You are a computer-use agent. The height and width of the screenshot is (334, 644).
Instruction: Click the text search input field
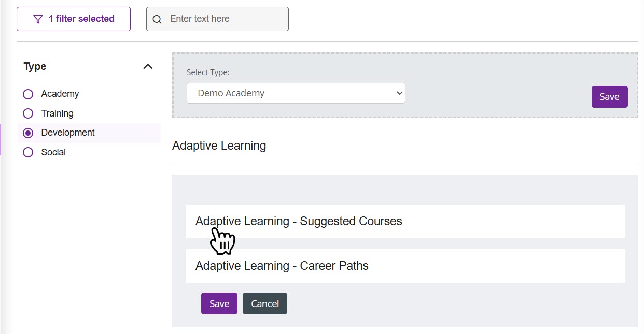(x=223, y=19)
